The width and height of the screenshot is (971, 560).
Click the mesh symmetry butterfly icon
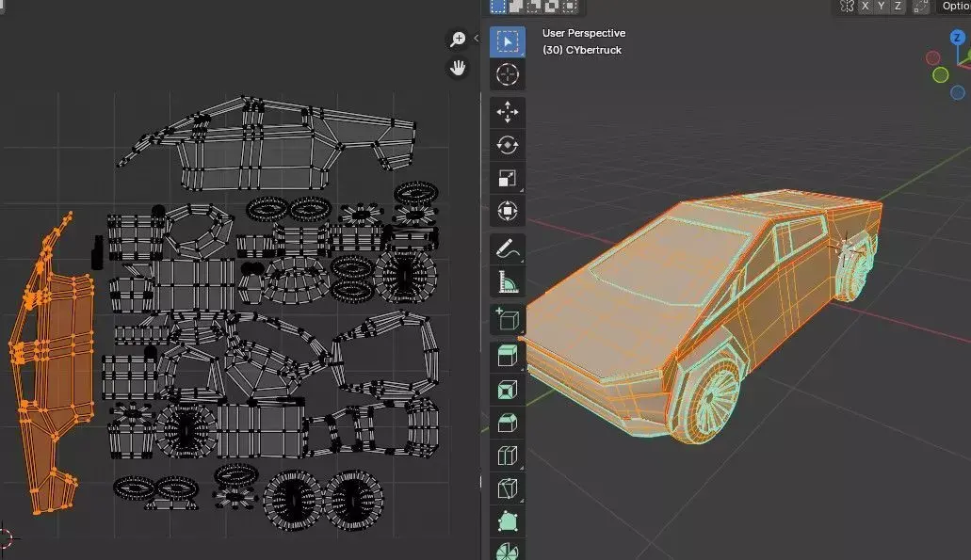pos(847,7)
